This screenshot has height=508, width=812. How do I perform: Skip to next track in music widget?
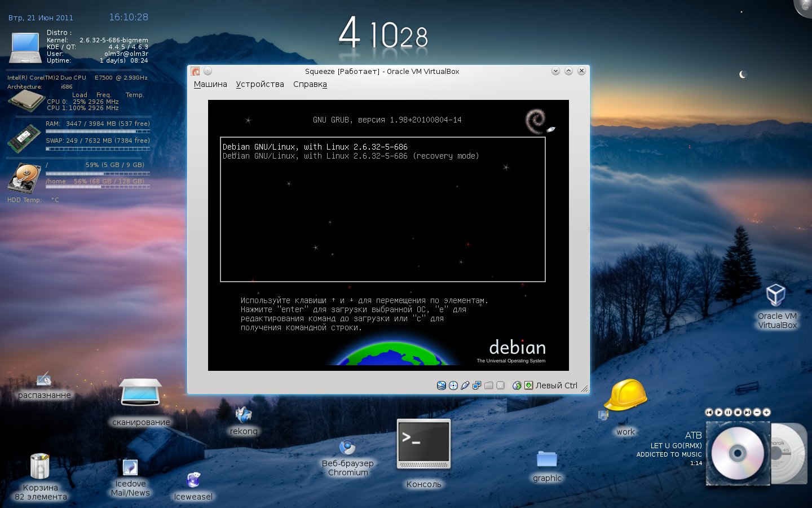pos(748,413)
